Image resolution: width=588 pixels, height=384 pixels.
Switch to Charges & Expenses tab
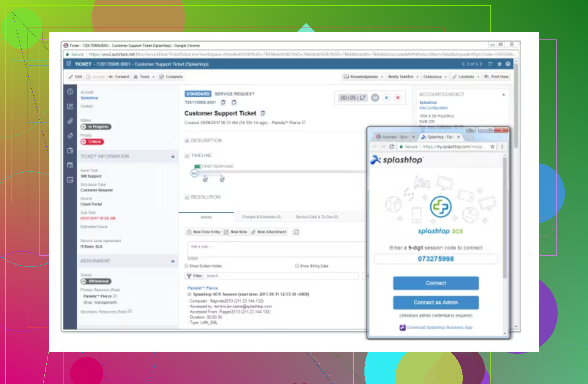click(261, 217)
